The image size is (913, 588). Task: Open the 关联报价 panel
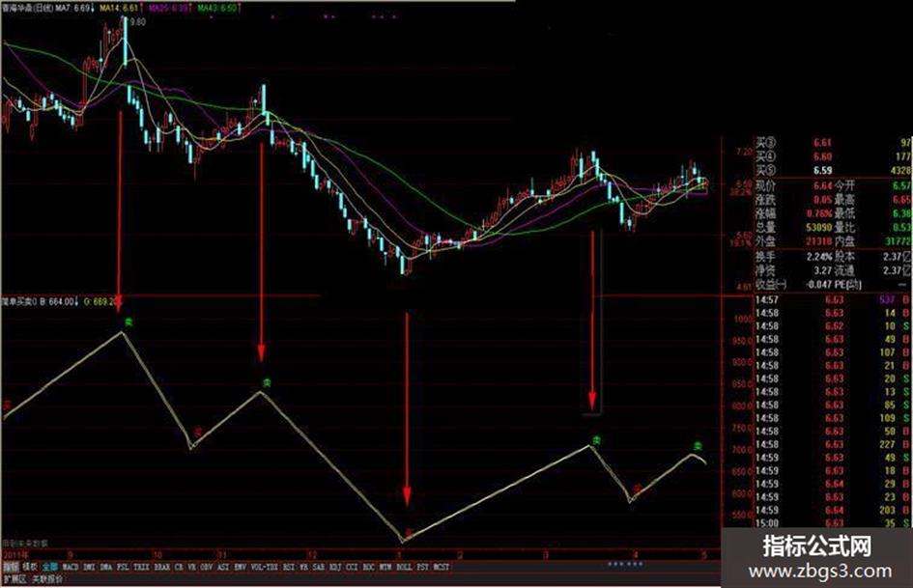47,579
